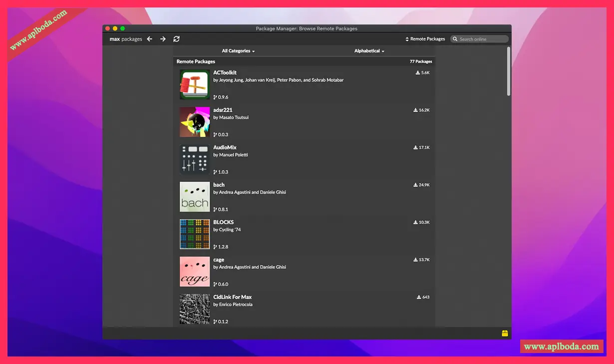Open the Alphabetical sort dropdown
Image resolution: width=614 pixels, height=364 pixels.
pyautogui.click(x=369, y=51)
